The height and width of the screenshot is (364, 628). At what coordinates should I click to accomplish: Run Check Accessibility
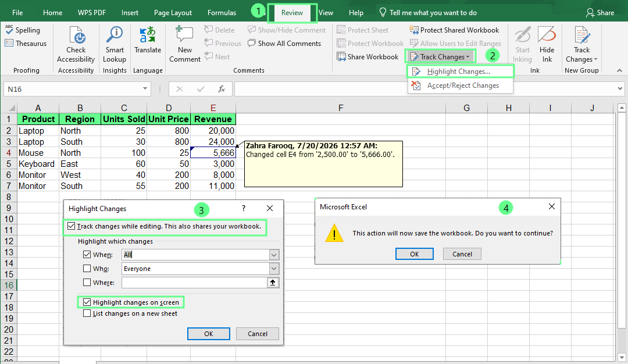pos(76,44)
